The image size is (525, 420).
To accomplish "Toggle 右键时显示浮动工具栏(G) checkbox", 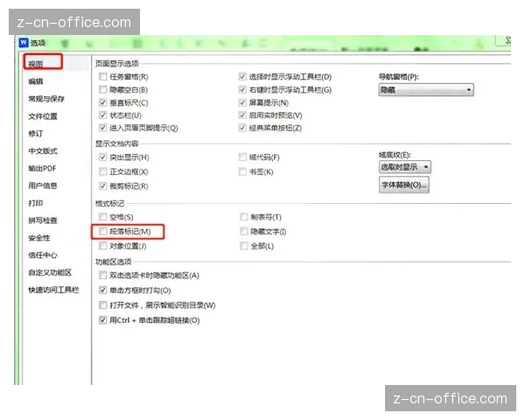I will click(242, 89).
